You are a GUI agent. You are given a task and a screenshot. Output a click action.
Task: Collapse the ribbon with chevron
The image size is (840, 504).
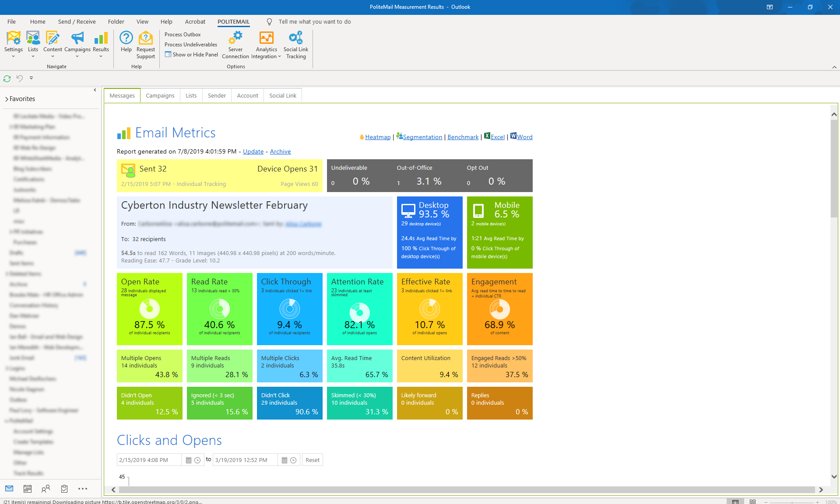tap(834, 67)
